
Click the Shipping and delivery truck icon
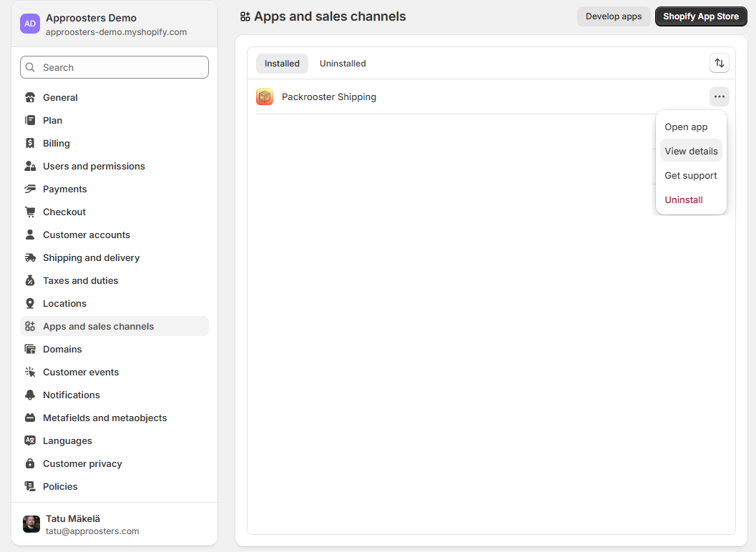pos(30,257)
